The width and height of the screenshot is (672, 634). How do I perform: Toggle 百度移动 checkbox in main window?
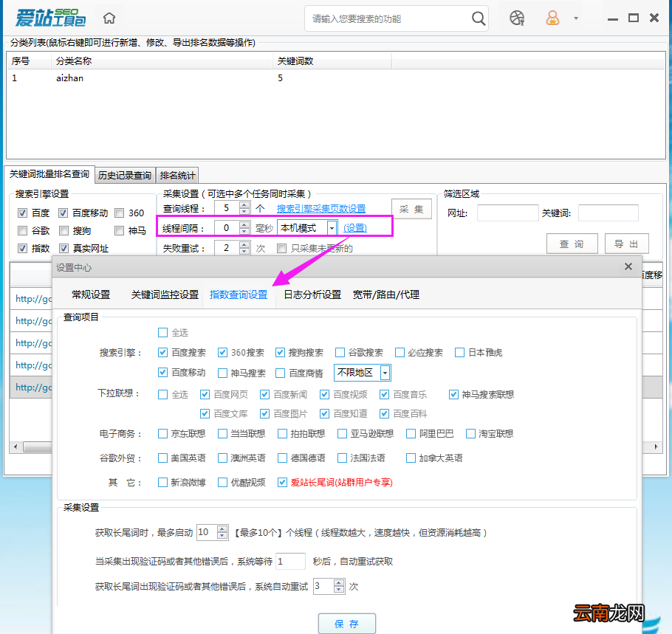(64, 213)
